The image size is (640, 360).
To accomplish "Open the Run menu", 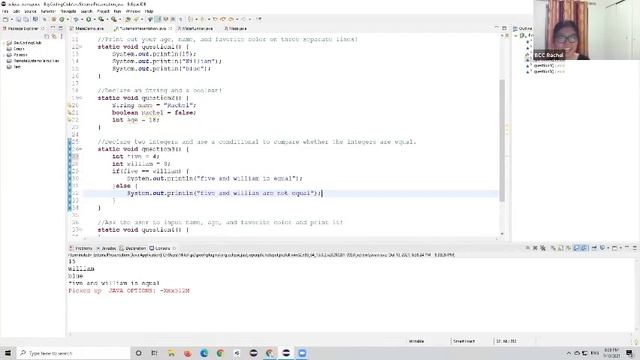I will [117, 11].
